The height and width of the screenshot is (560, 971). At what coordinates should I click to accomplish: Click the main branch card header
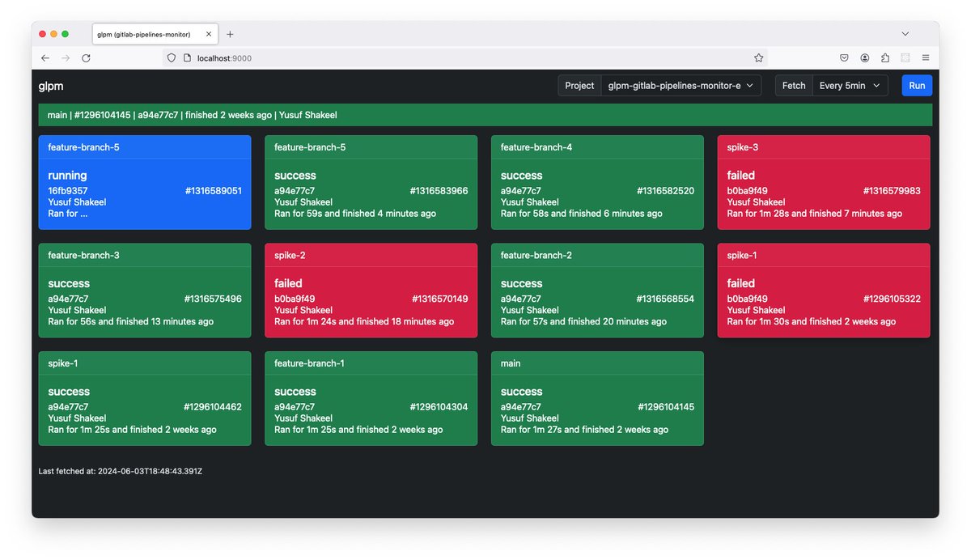click(597, 363)
